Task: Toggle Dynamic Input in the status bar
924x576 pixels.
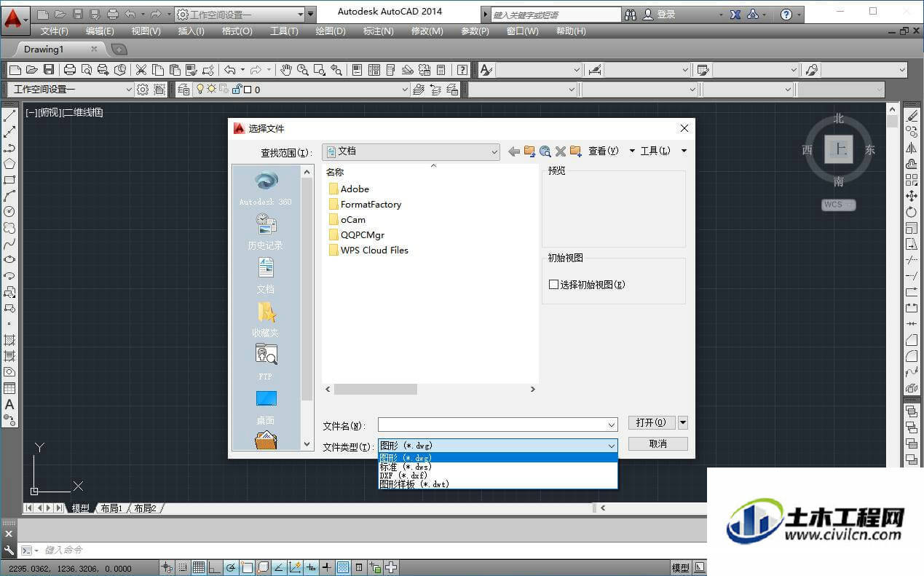Action: pyautogui.click(x=310, y=568)
